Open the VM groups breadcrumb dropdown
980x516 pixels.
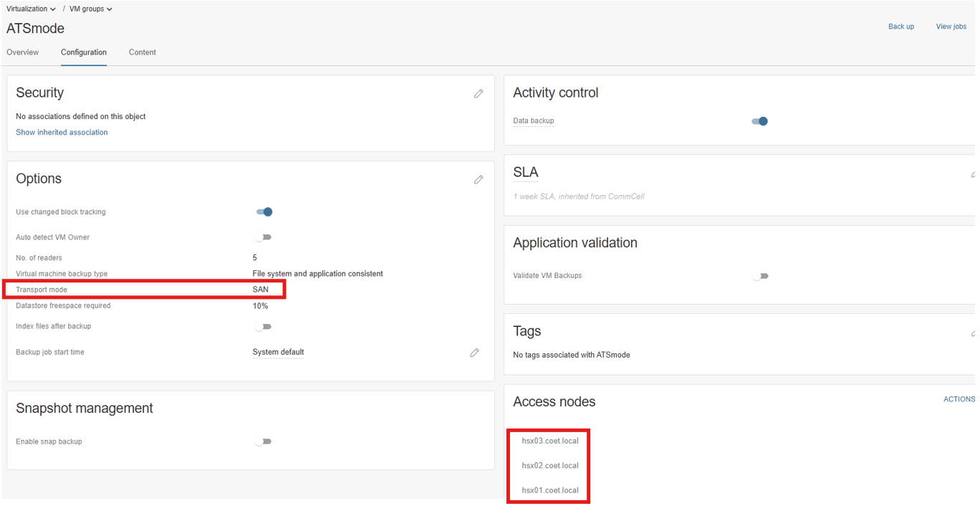click(x=90, y=9)
